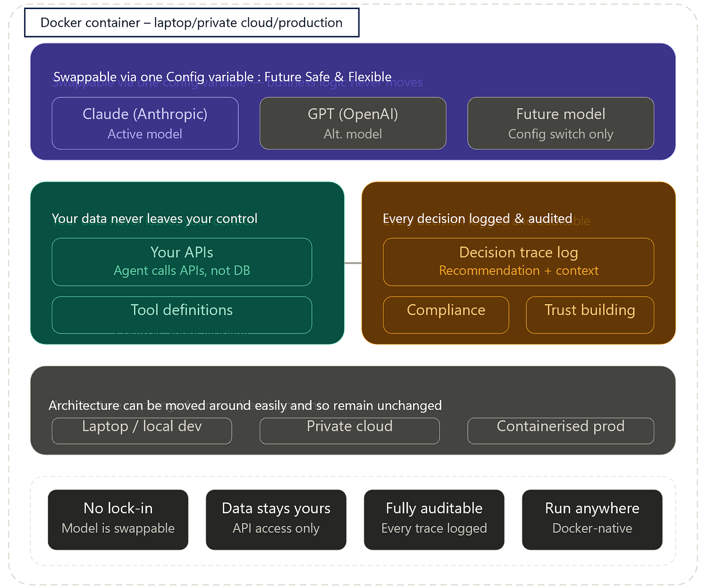Image resolution: width=707 pixels, height=588 pixels.
Task: Click the Data stays yours card
Action: coord(276,520)
